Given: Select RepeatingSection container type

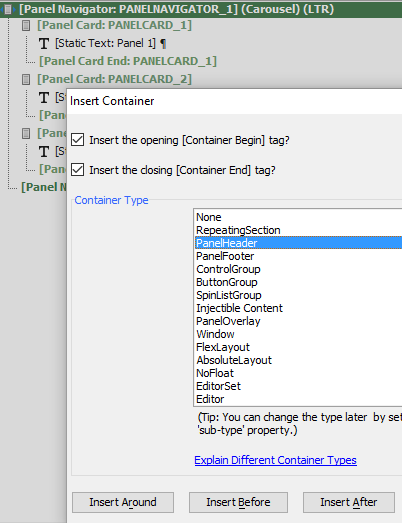Looking at the screenshot, I should (x=238, y=230).
